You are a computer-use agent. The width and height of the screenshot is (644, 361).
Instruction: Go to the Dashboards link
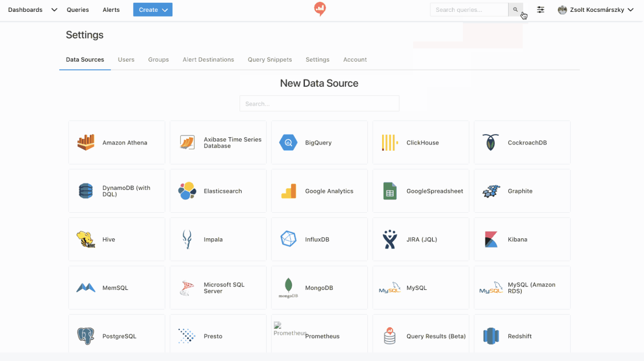tap(25, 9)
